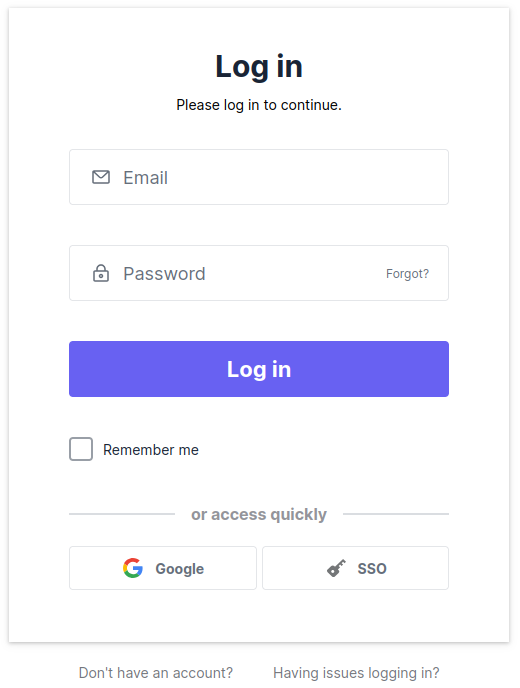Viewport: 520px width, 688px height.
Task: Click the Password placeholder text
Action: click(164, 274)
